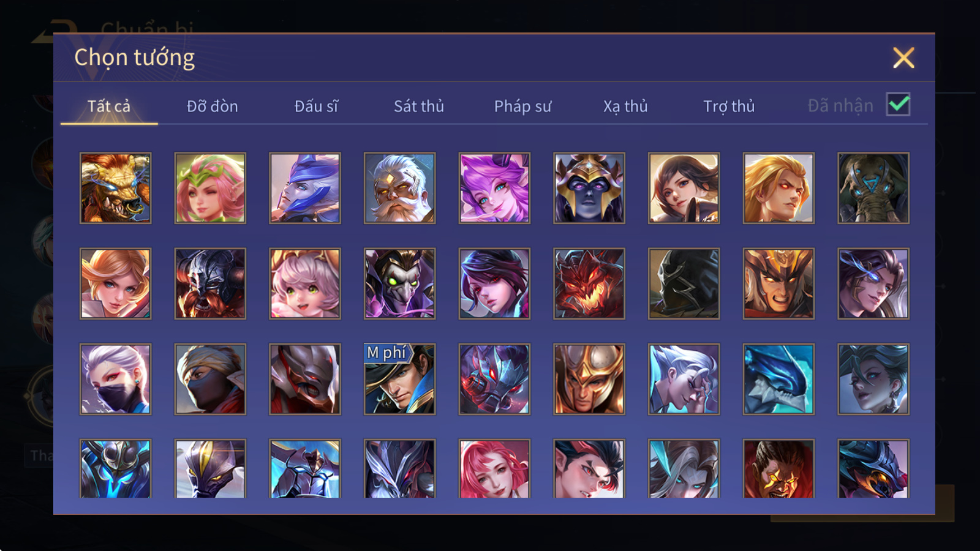Filter heroes by Xạ thủ tab
The width and height of the screenshot is (980, 551).
tap(625, 107)
